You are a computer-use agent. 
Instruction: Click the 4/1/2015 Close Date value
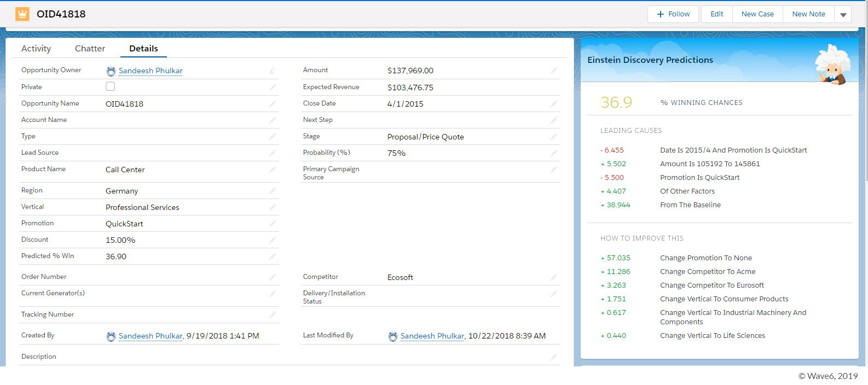tap(405, 104)
